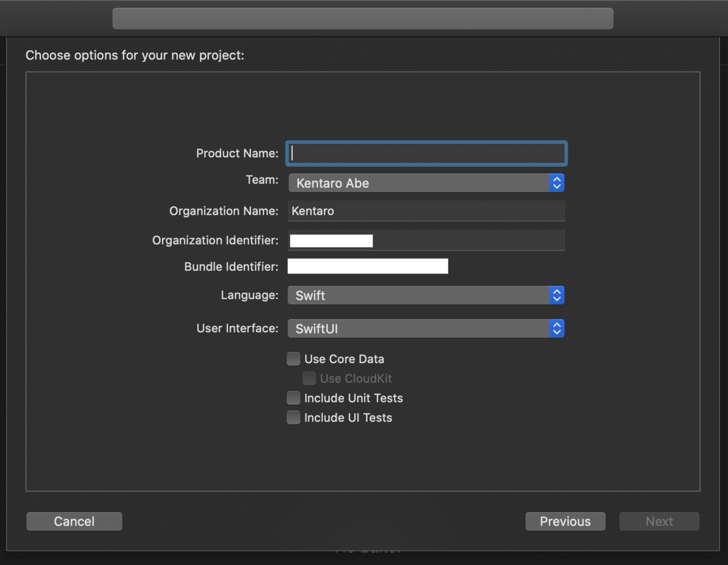Viewport: 728px width, 565px height.
Task: Click the 'Product Name:' label
Action: coord(237,153)
